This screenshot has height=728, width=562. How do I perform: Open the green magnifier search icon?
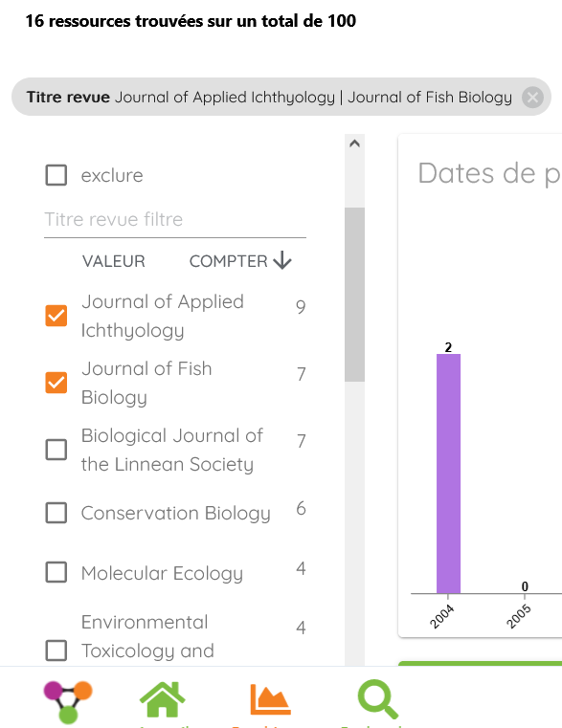[378, 699]
